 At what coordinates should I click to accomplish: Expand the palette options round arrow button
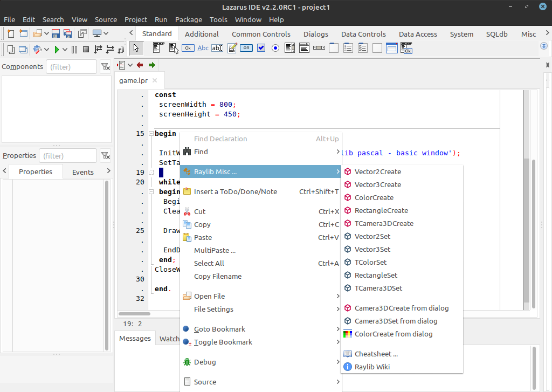[544, 46]
